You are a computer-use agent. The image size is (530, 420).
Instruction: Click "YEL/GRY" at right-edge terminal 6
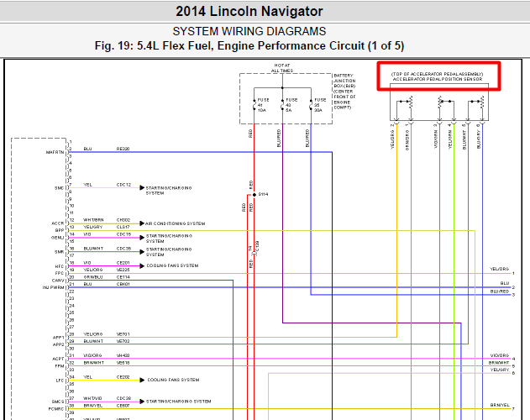click(x=500, y=370)
